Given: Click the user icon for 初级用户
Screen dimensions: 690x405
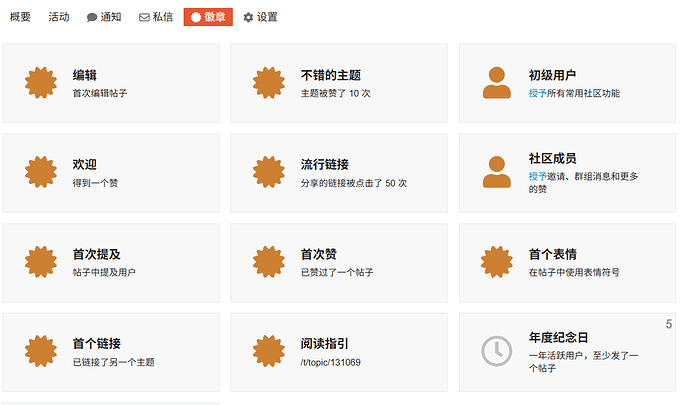Looking at the screenshot, I should tap(497, 83).
